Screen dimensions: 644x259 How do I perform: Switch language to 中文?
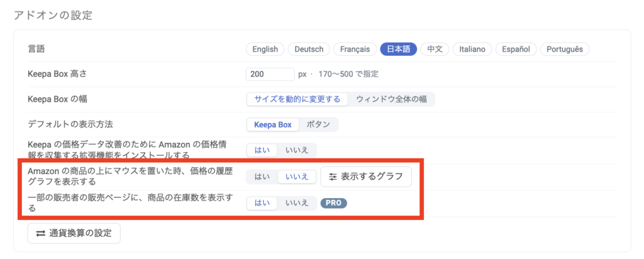(x=435, y=49)
